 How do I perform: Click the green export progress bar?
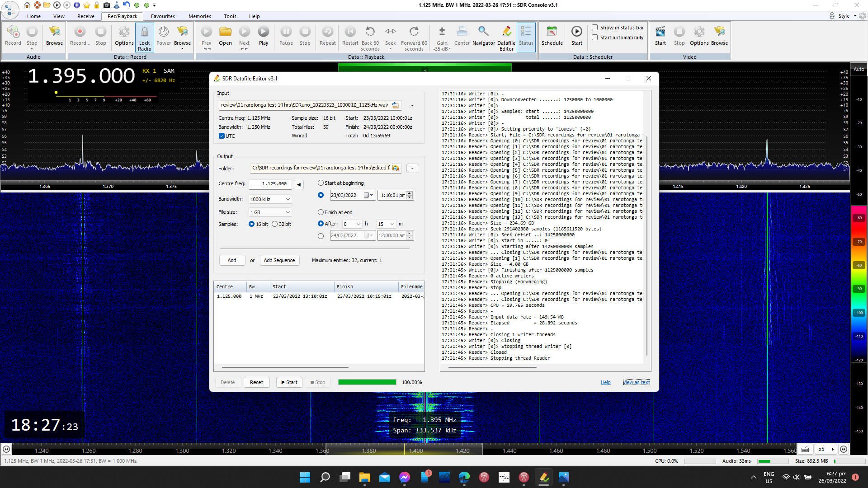367,382
